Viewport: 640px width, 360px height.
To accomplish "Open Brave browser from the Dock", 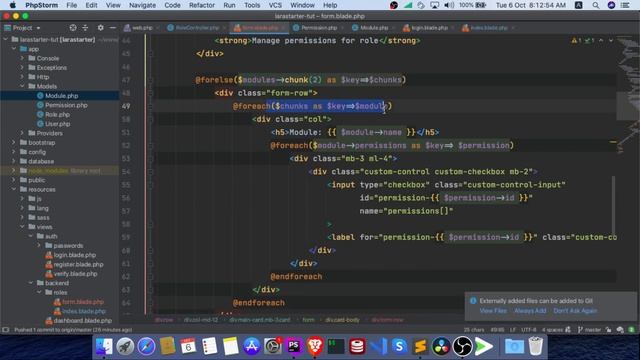I will point(315,347).
